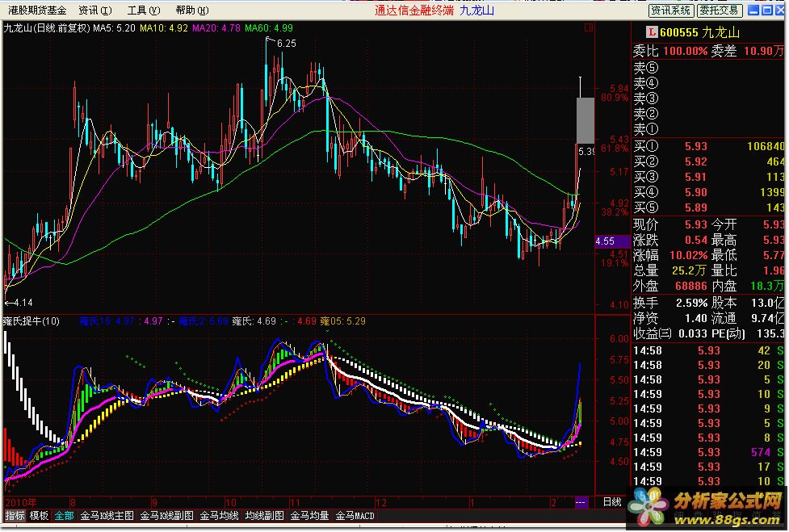Minimize the 通达信 terminal window

tap(753, 10)
